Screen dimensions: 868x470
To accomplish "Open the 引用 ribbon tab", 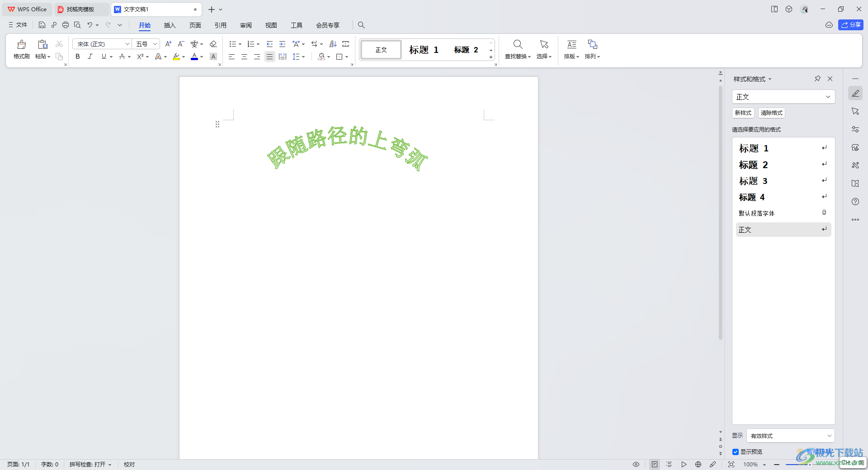I will point(220,25).
